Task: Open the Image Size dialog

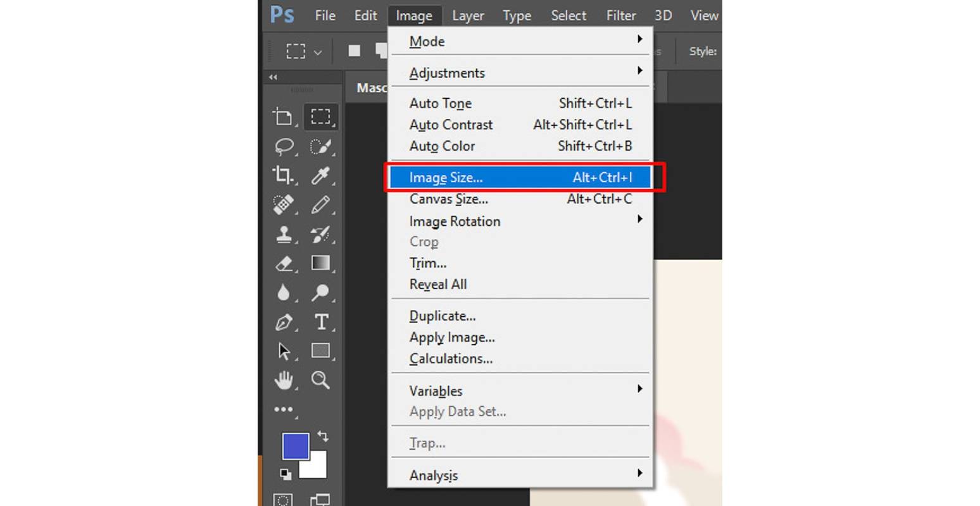Action: click(x=446, y=178)
